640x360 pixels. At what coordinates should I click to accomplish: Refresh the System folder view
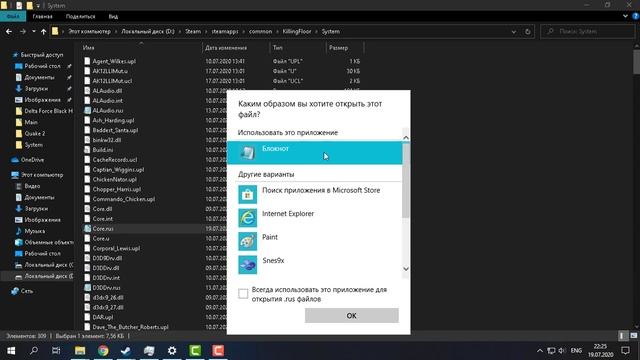(x=527, y=31)
